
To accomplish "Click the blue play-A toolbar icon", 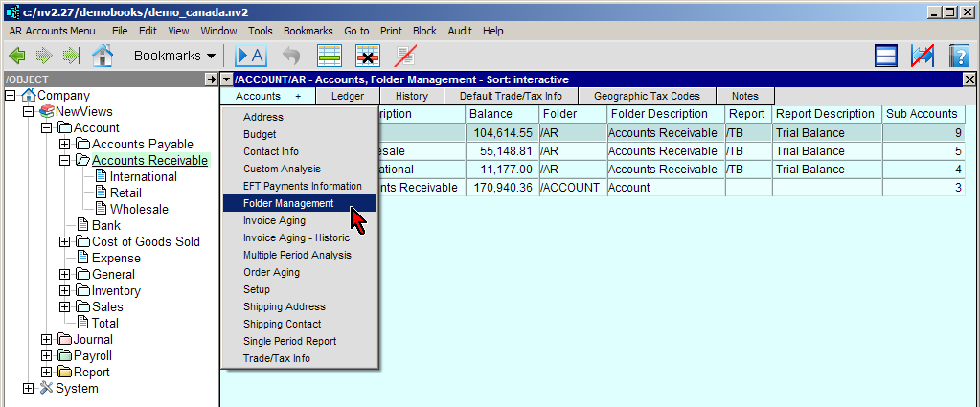I will [251, 56].
